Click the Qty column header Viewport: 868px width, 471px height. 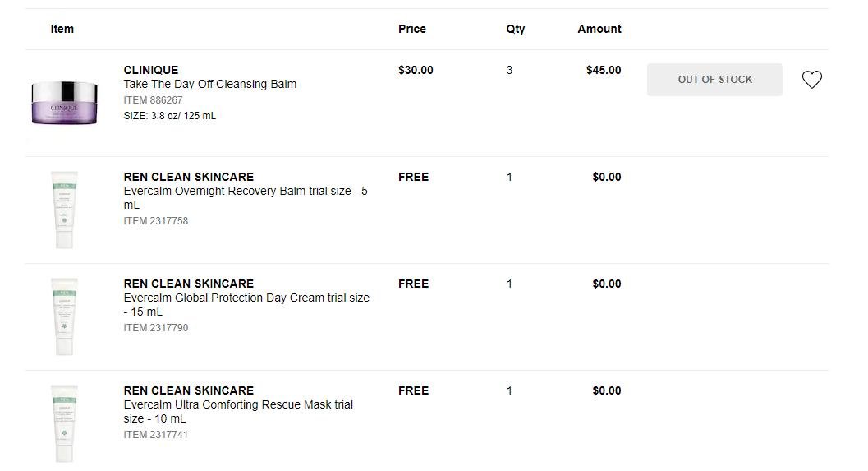point(516,29)
